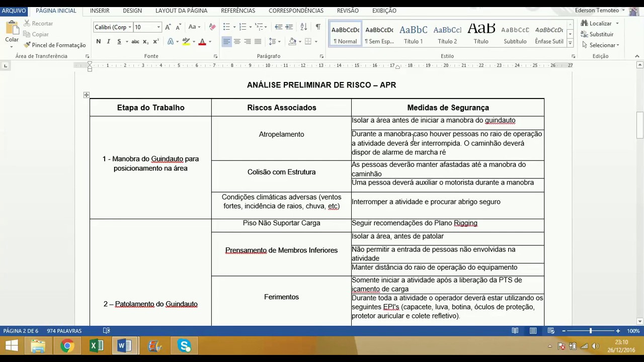Toggle justified text alignment
This screenshot has width=644, height=362.
[x=258, y=42]
